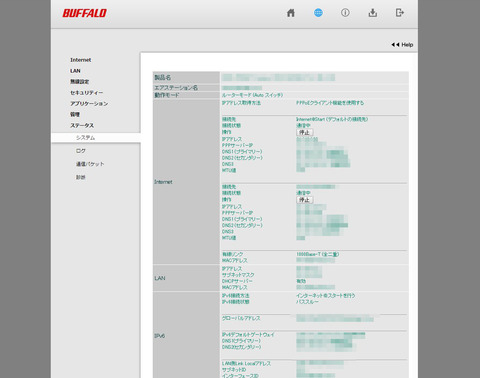Open the Help link
480x378 pixels.
coord(402,45)
